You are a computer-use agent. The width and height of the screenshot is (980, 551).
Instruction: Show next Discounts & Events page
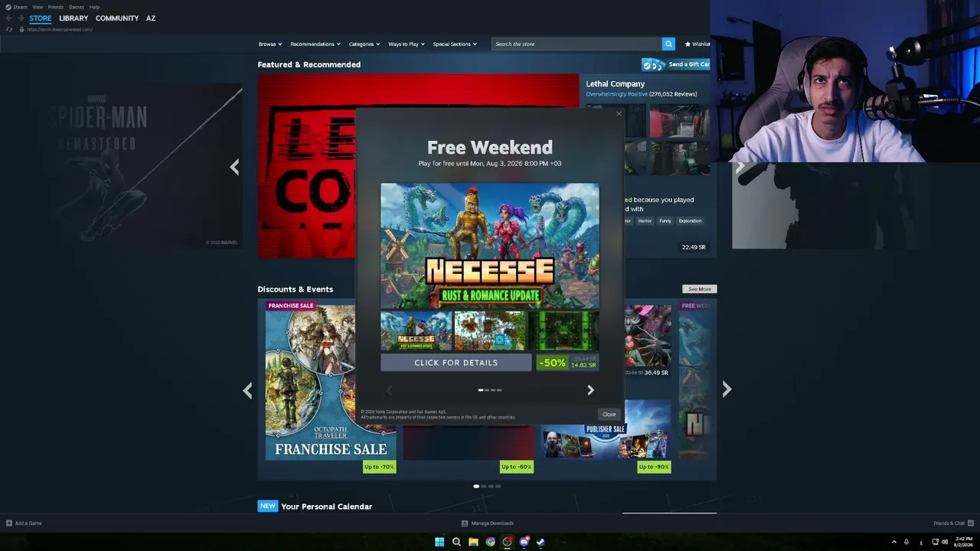tap(727, 390)
